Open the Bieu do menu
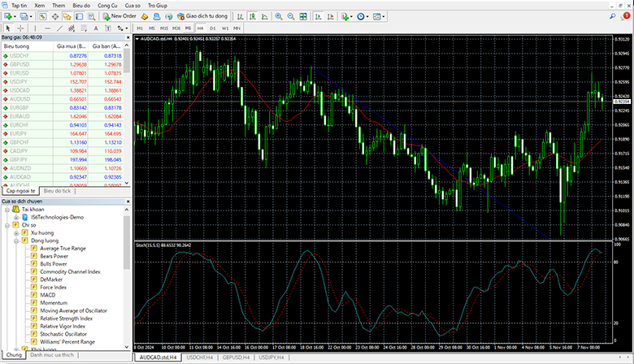This screenshot has height=364, width=634. coord(81,6)
